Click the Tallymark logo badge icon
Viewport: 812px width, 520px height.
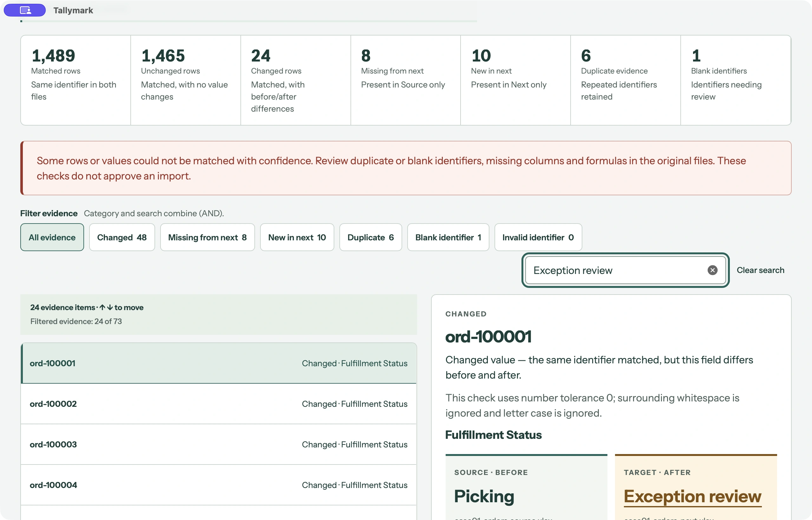pos(25,10)
